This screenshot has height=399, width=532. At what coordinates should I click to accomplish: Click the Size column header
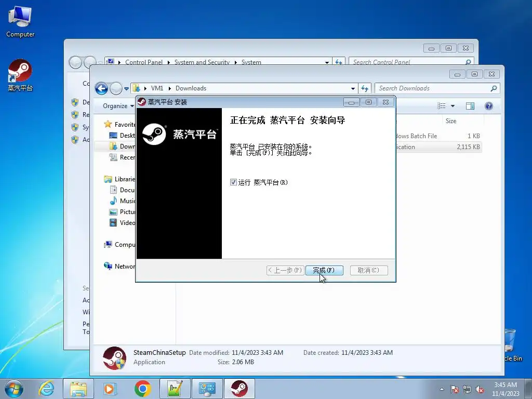[451, 121]
